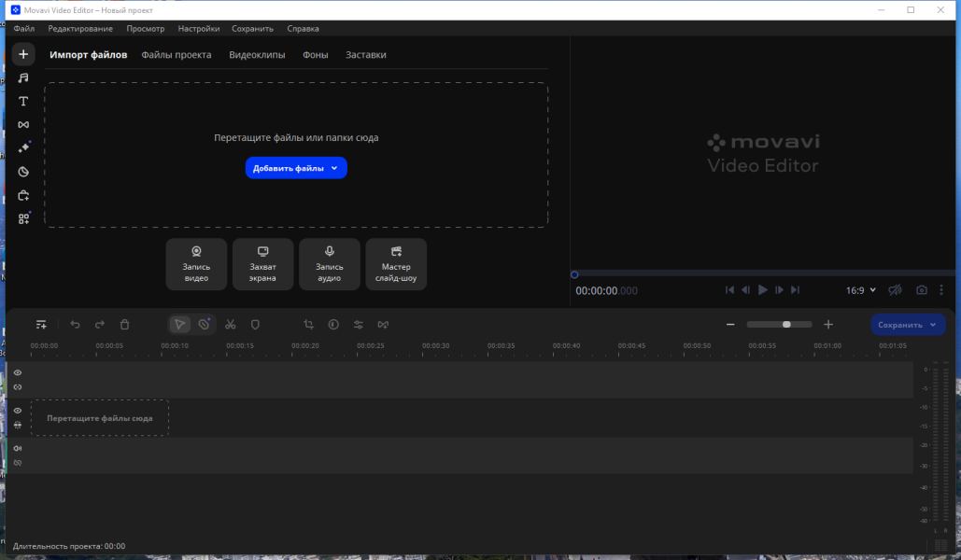Toggle the icon below the main track eye
961x560 pixels.
(x=18, y=426)
